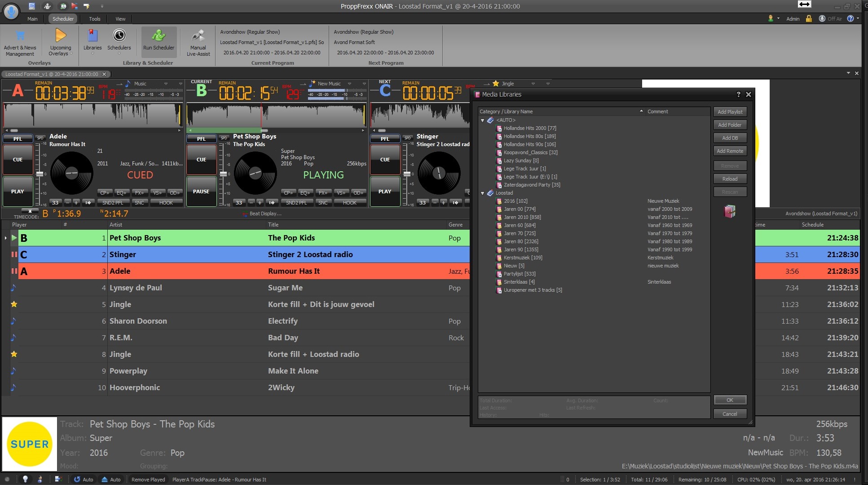The image size is (868, 485).
Task: Toggle Remove Played in status bar
Action: coord(148,480)
